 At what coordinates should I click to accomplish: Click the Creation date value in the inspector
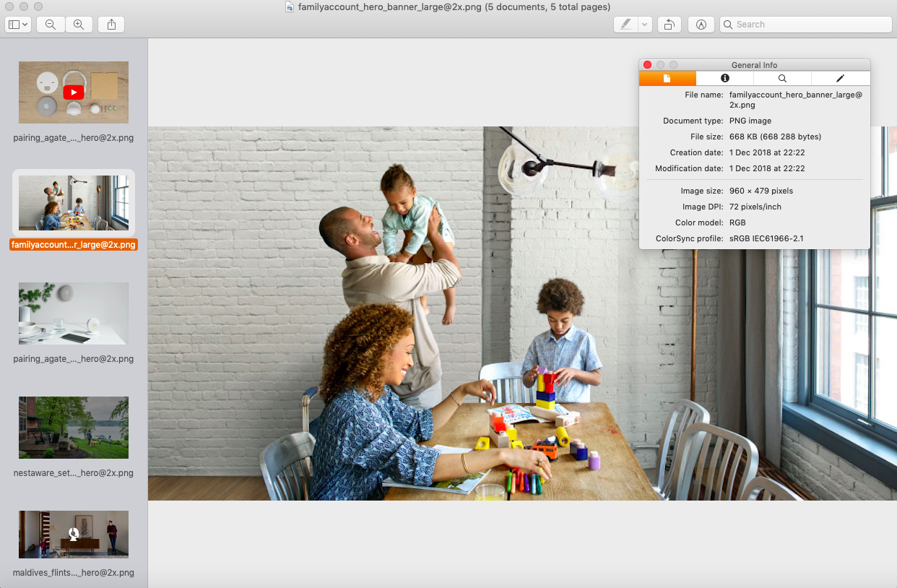coord(767,152)
